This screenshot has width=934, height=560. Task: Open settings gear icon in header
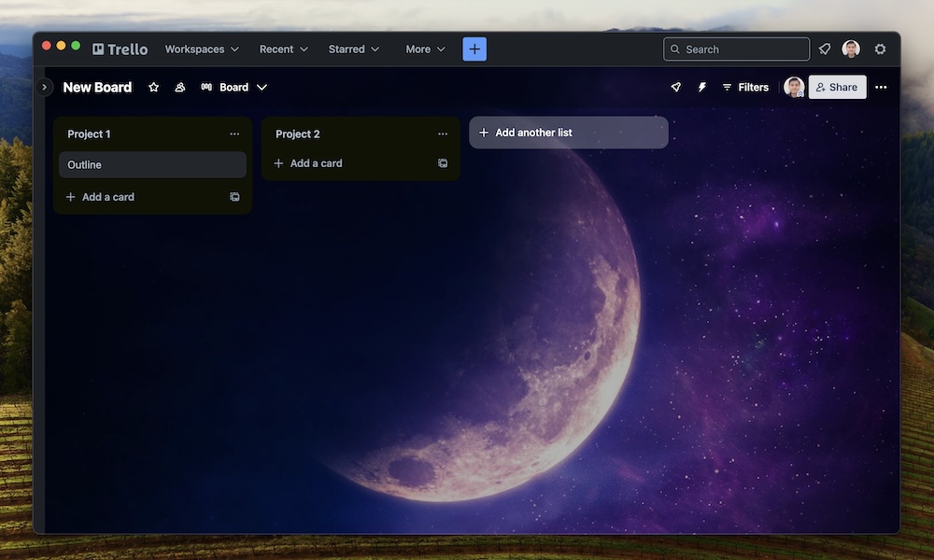(x=880, y=49)
